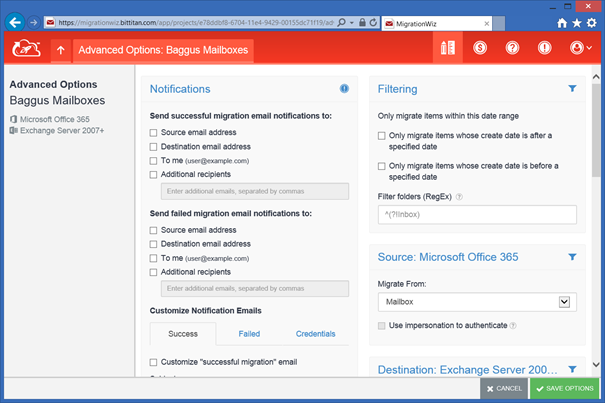Open the user account dropdown menu
605x403 pixels.
click(580, 48)
